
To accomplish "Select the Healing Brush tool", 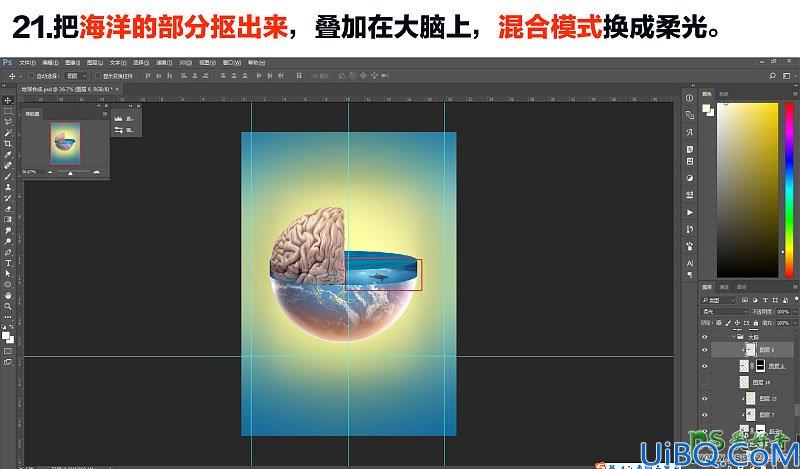I will click(8, 165).
